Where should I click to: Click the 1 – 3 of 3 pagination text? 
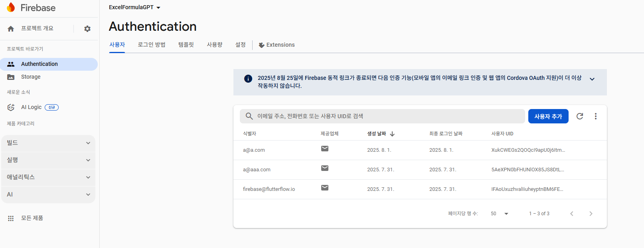539,214
